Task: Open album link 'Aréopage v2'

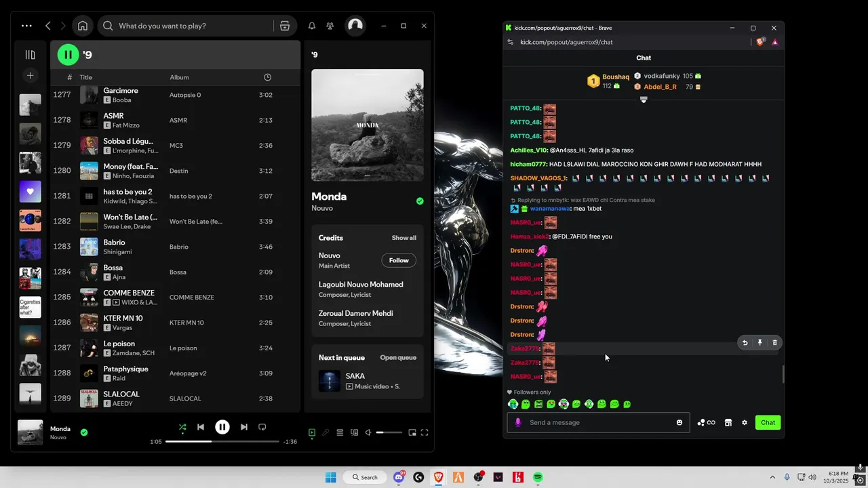Action: pyautogui.click(x=188, y=373)
